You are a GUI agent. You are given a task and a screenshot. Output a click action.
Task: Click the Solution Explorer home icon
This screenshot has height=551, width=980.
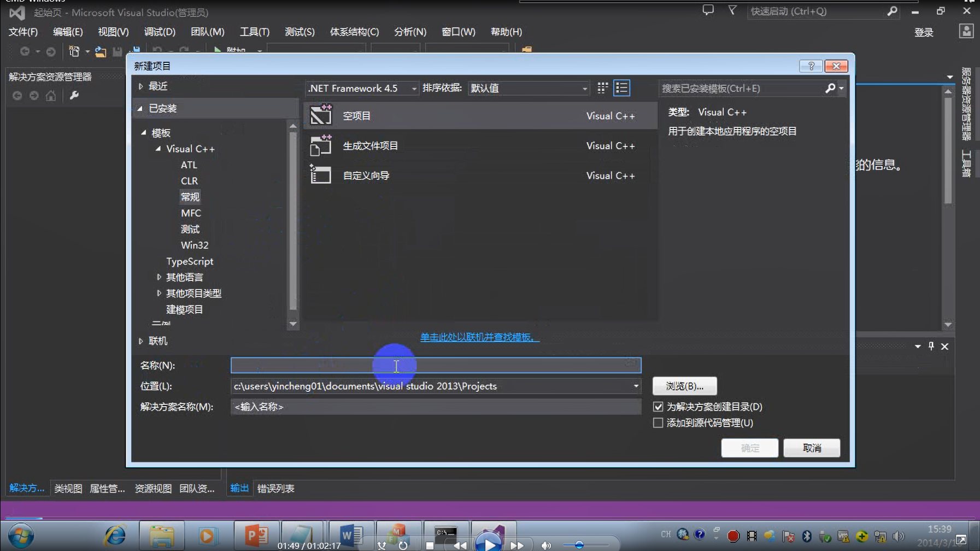51,96
